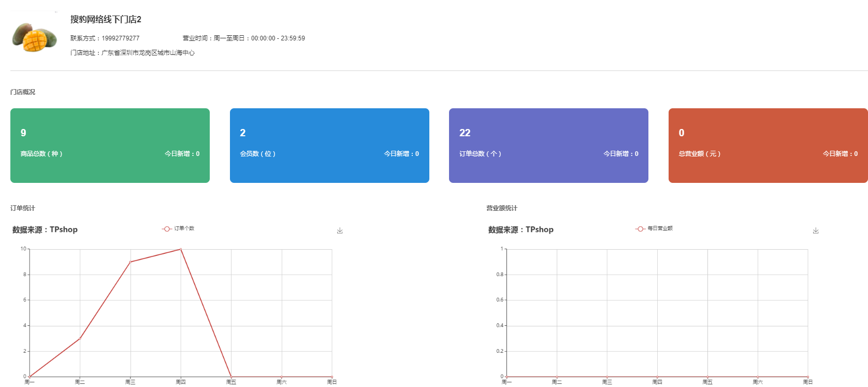The height and width of the screenshot is (387, 868).
Task: Click the 门店概况 section heading
Action: click(23, 92)
